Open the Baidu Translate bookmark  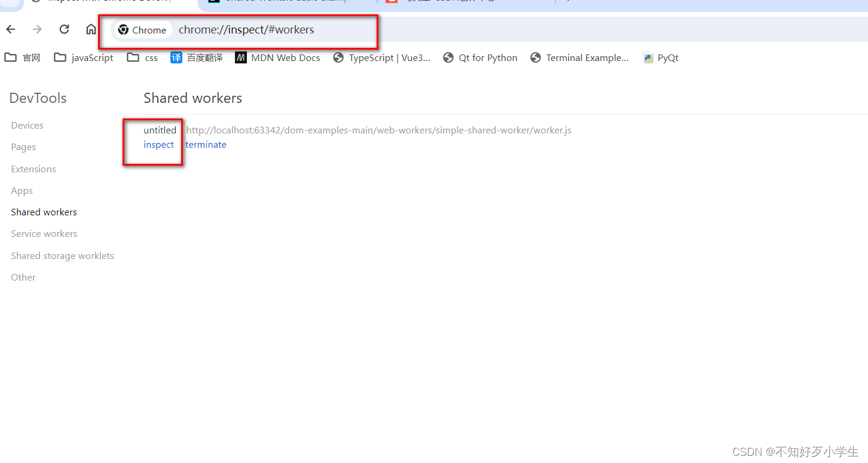(196, 57)
